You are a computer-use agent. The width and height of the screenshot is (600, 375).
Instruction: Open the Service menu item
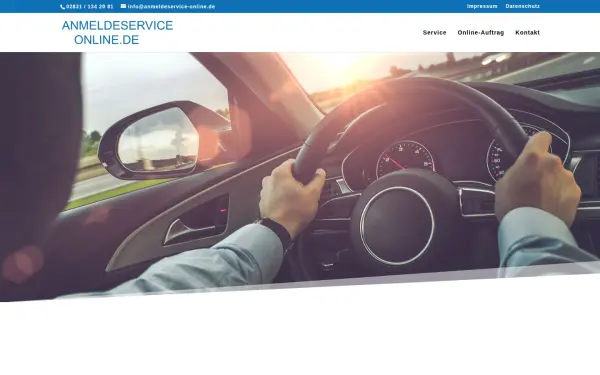coord(434,33)
